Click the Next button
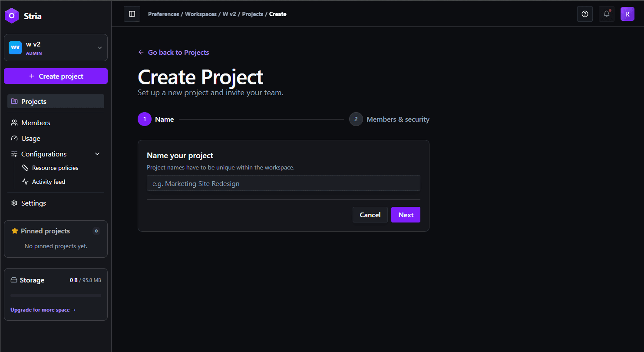The height and width of the screenshot is (352, 644). (x=406, y=215)
